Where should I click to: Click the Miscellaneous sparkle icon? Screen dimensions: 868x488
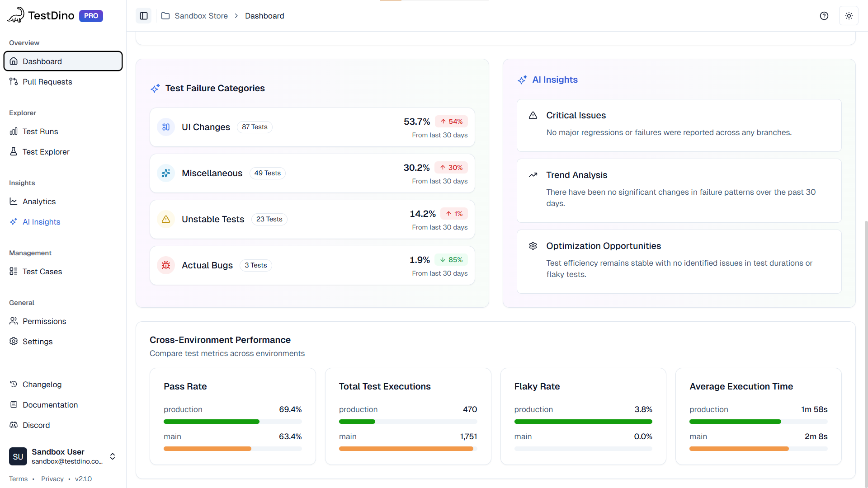tap(166, 173)
